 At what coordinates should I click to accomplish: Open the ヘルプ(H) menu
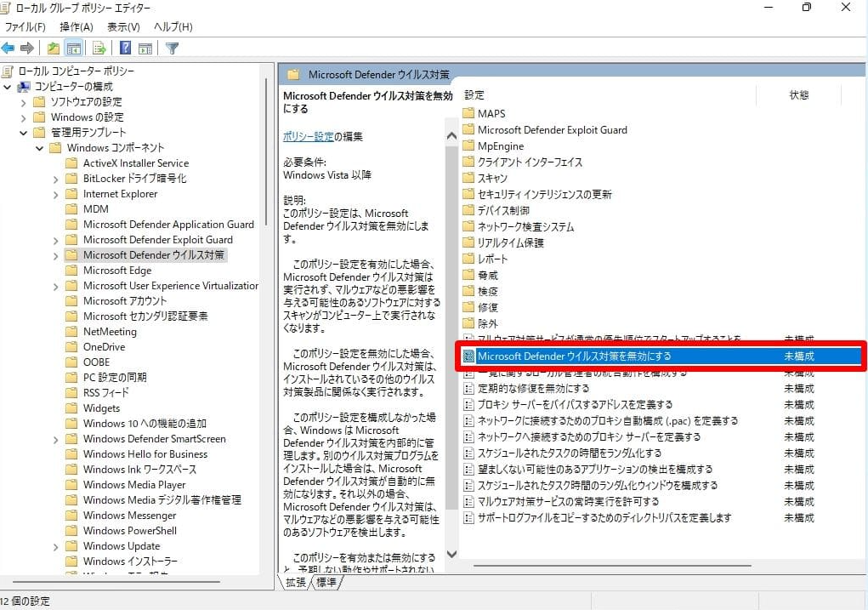click(173, 26)
